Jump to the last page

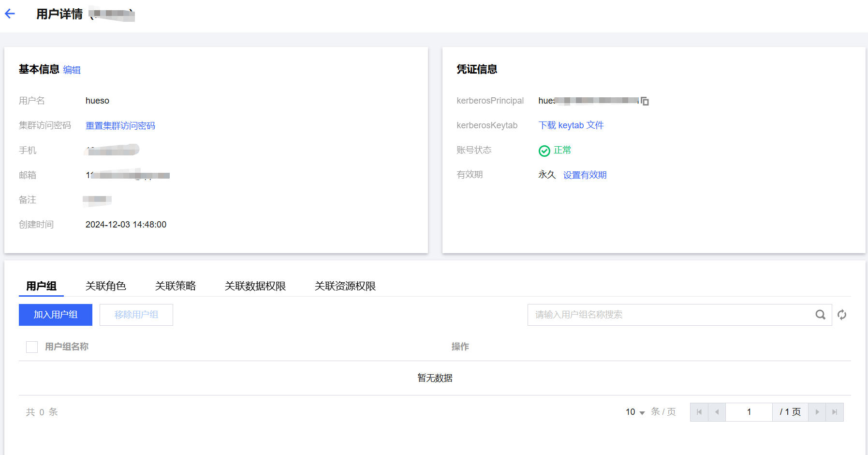(x=835, y=412)
